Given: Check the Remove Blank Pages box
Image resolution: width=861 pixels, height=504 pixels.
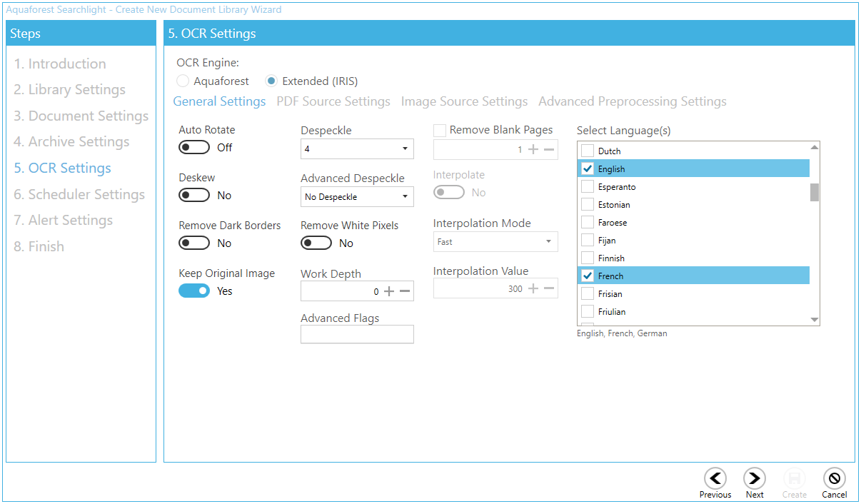Looking at the screenshot, I should coord(440,131).
